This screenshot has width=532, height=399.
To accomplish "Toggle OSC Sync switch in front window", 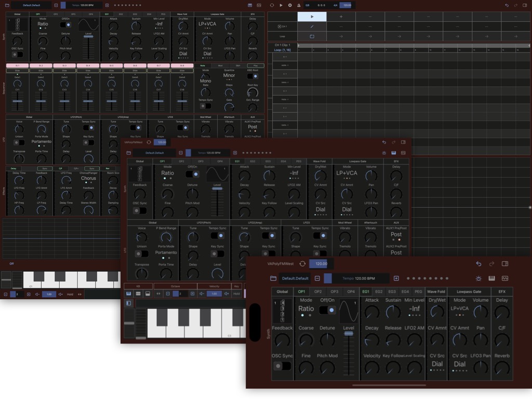I will click(282, 366).
